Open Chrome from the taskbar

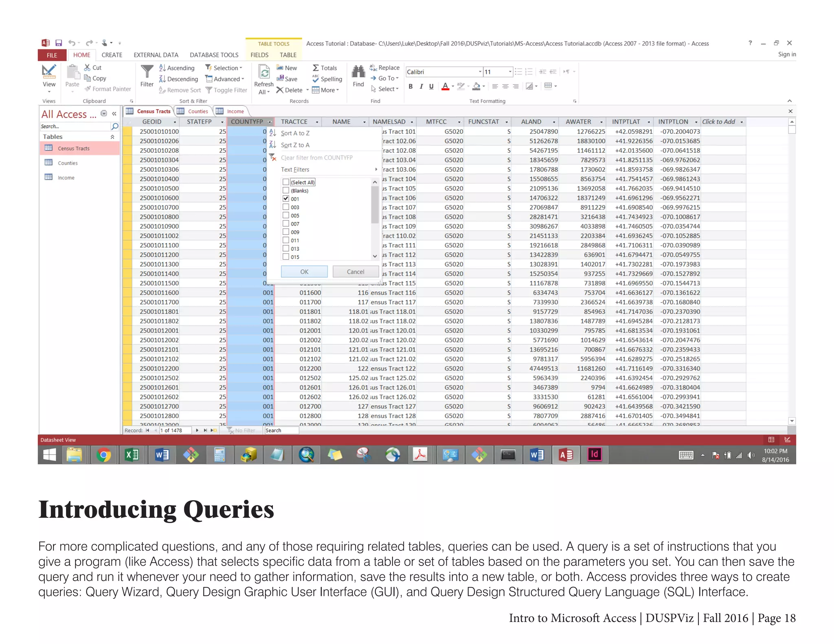tap(103, 455)
